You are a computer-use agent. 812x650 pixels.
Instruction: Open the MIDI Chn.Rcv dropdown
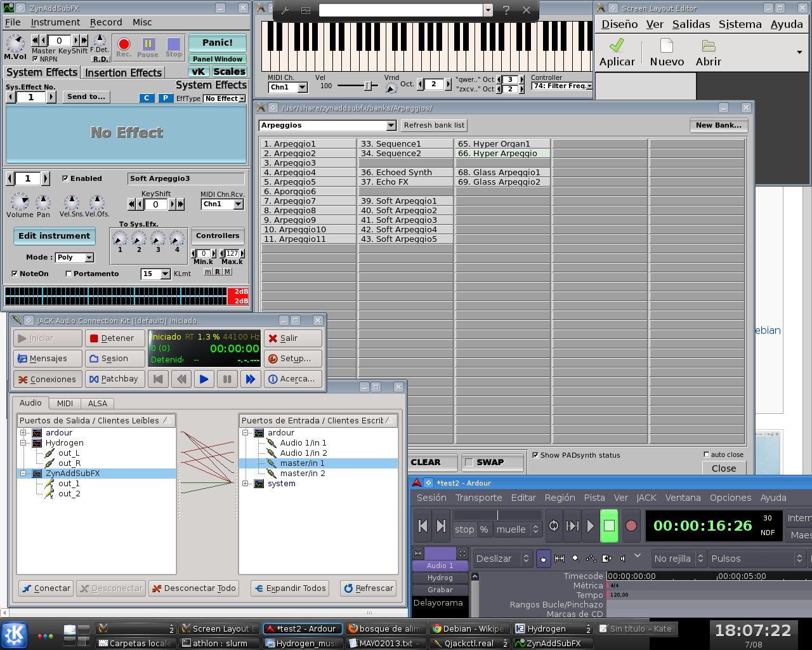222,204
